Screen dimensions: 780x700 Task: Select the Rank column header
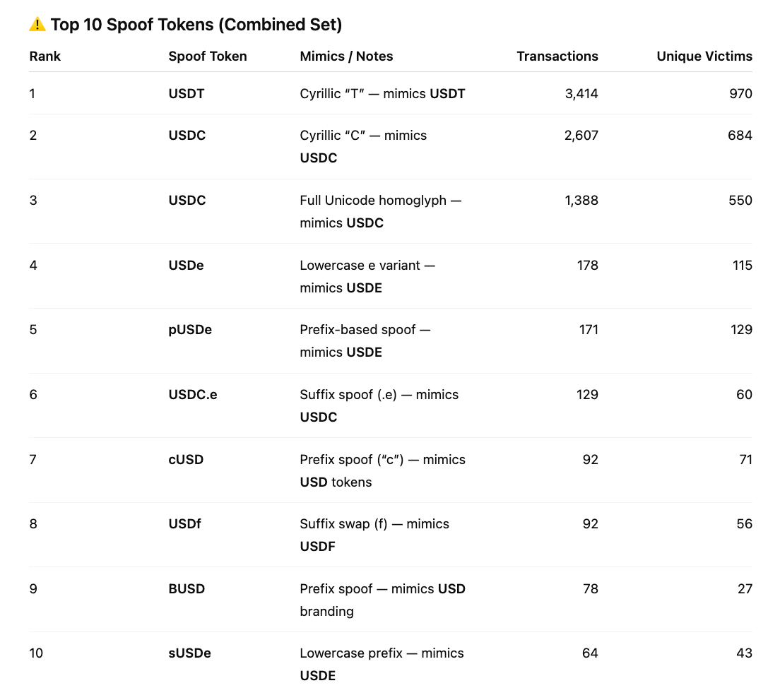tap(45, 57)
